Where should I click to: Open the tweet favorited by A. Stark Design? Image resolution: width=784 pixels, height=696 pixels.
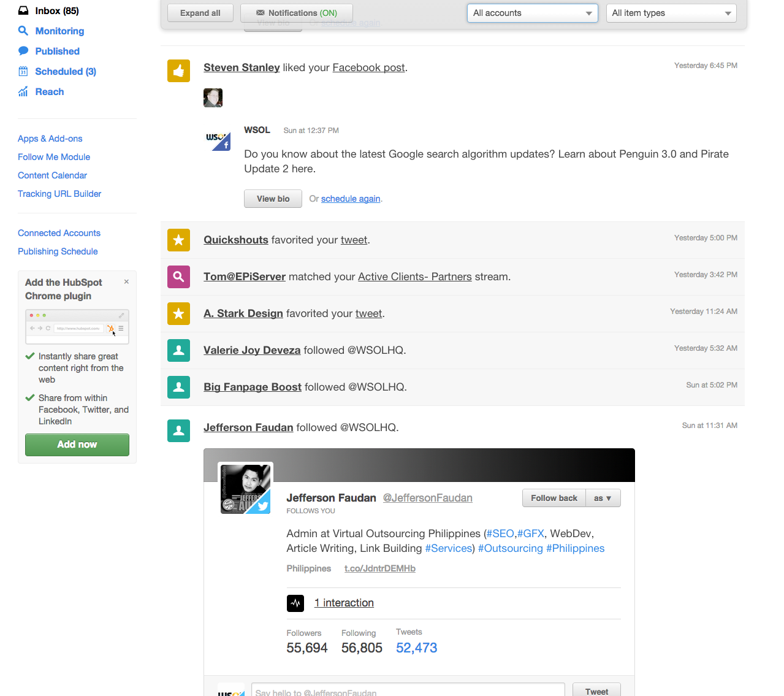pyautogui.click(x=369, y=313)
